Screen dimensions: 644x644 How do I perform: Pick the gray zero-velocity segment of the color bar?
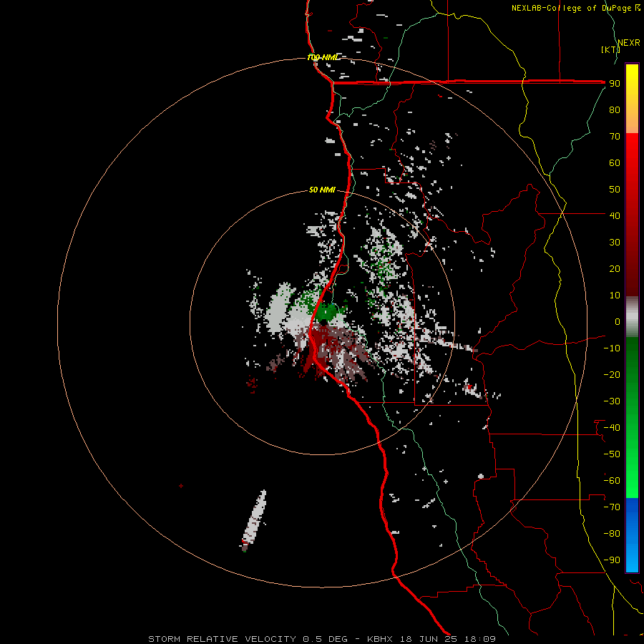coord(632,317)
